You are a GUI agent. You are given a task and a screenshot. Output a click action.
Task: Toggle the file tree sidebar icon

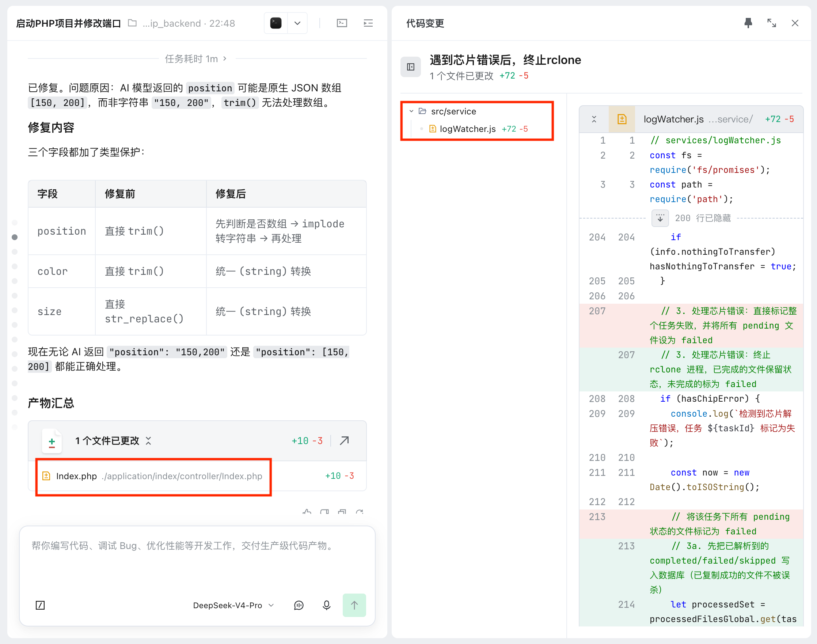point(411,67)
